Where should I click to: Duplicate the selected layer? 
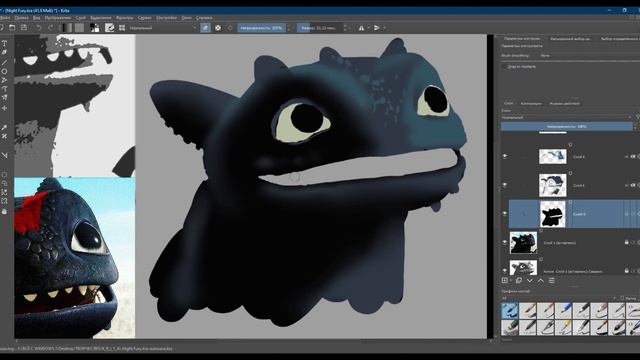coord(519,280)
